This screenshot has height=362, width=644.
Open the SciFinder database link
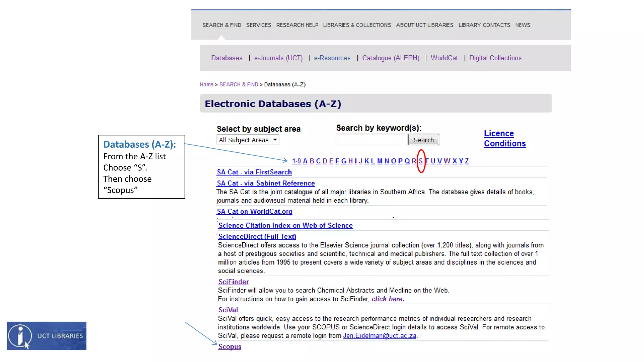(233, 282)
